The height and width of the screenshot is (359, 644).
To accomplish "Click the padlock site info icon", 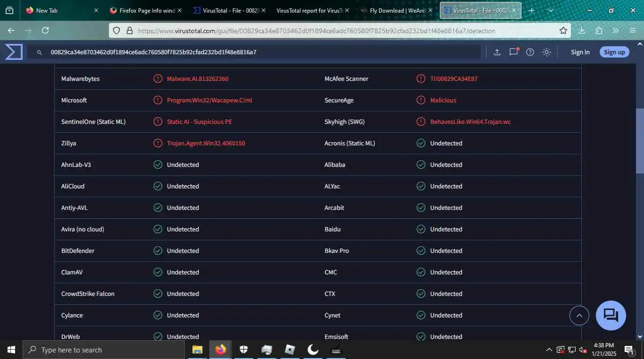I will click(x=129, y=30).
